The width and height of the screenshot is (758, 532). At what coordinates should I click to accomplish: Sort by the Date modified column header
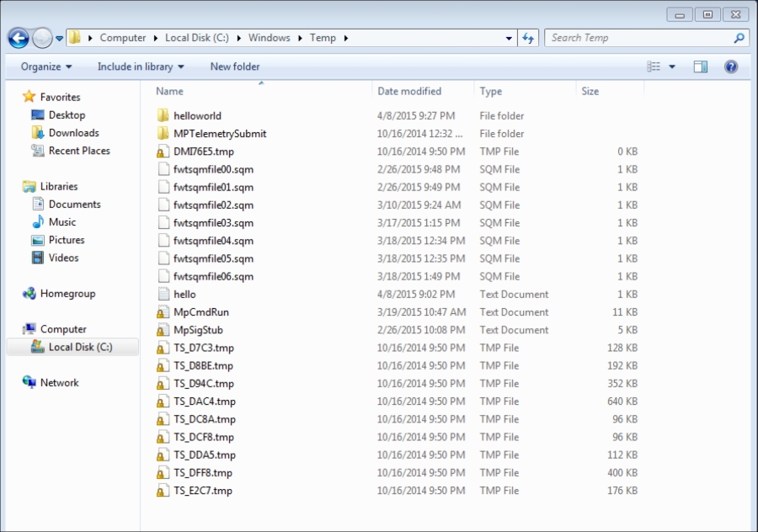pos(409,91)
